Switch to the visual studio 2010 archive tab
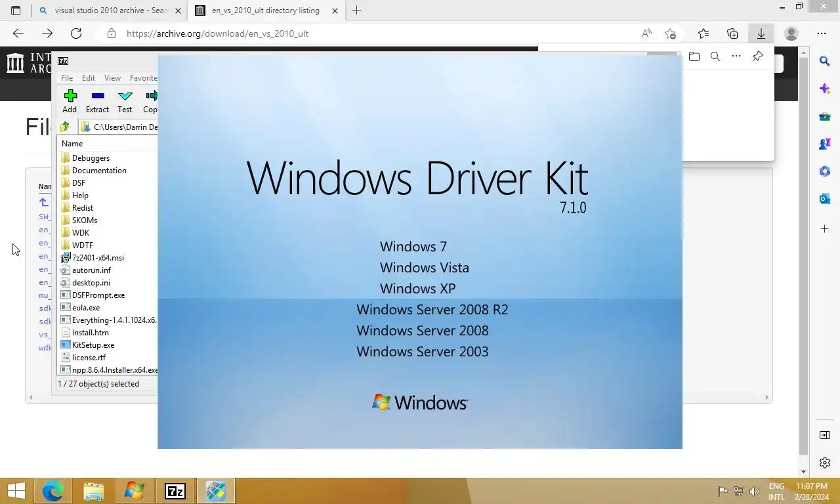 click(110, 10)
